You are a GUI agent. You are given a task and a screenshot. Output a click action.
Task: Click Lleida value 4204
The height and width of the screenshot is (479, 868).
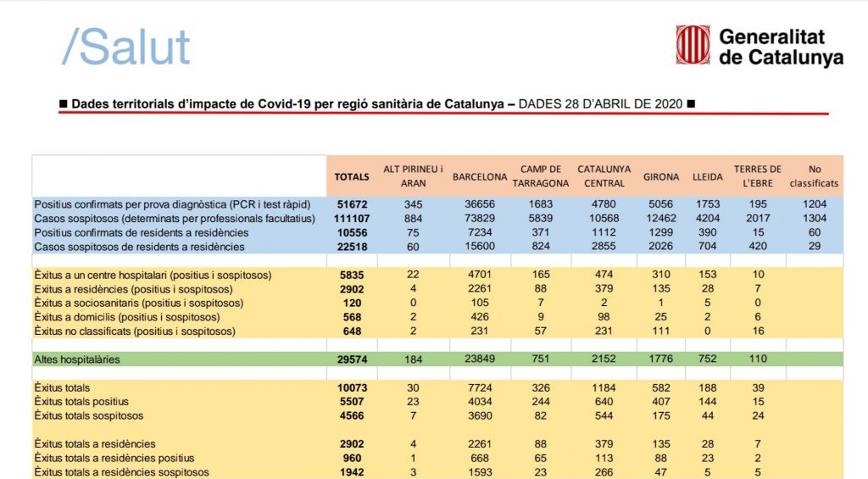708,218
